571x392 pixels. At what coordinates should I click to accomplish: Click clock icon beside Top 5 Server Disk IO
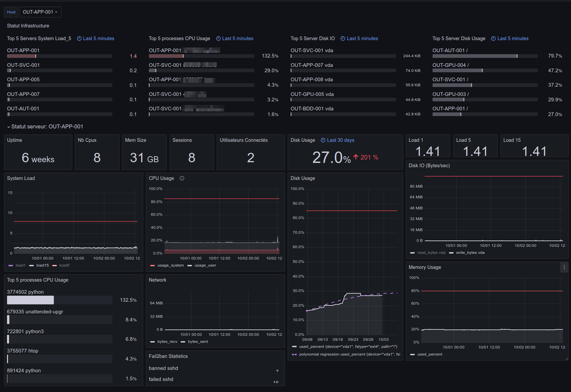pyautogui.click(x=343, y=38)
